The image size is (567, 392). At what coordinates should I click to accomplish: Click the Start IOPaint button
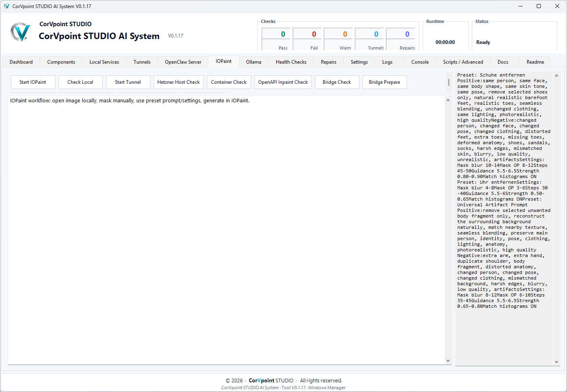point(33,82)
